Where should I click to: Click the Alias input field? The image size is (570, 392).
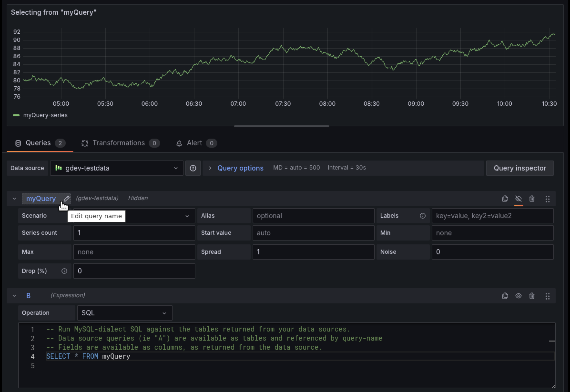313,216
